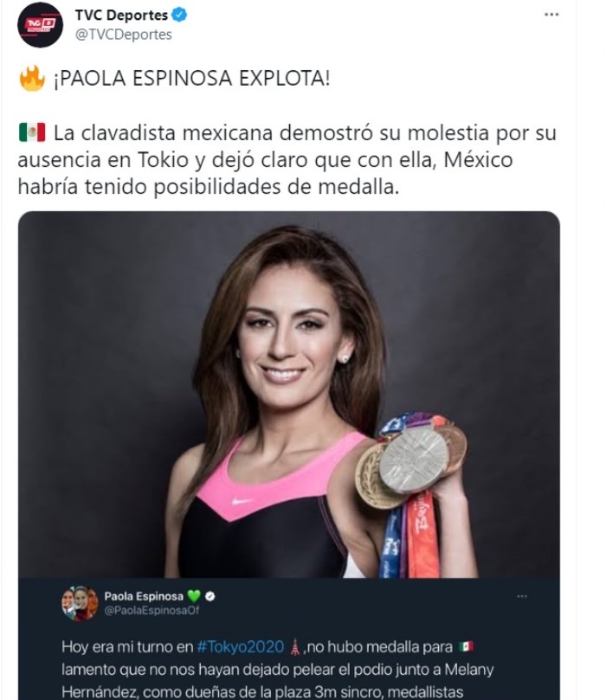Click the green heart emoji next to Paola Espinosa

click(x=194, y=596)
